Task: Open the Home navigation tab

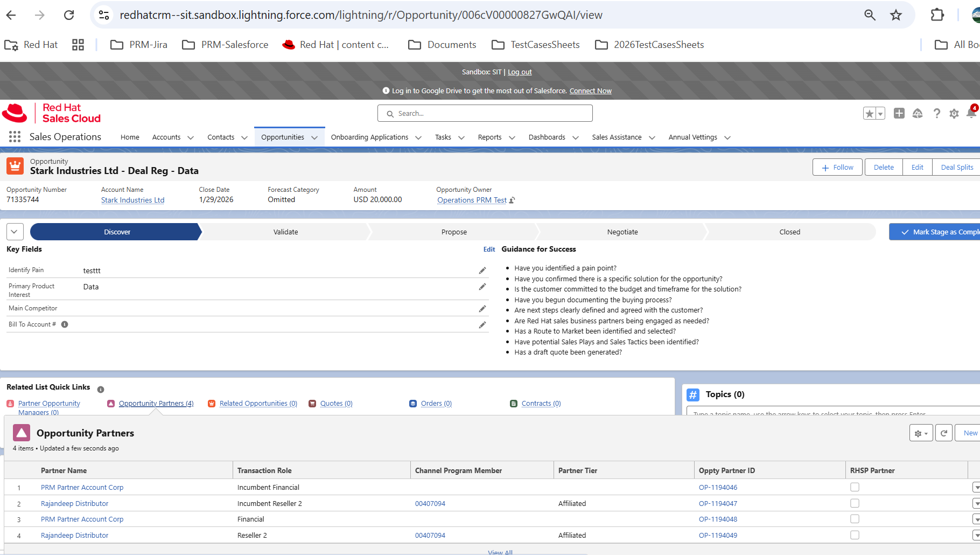Action: click(130, 137)
